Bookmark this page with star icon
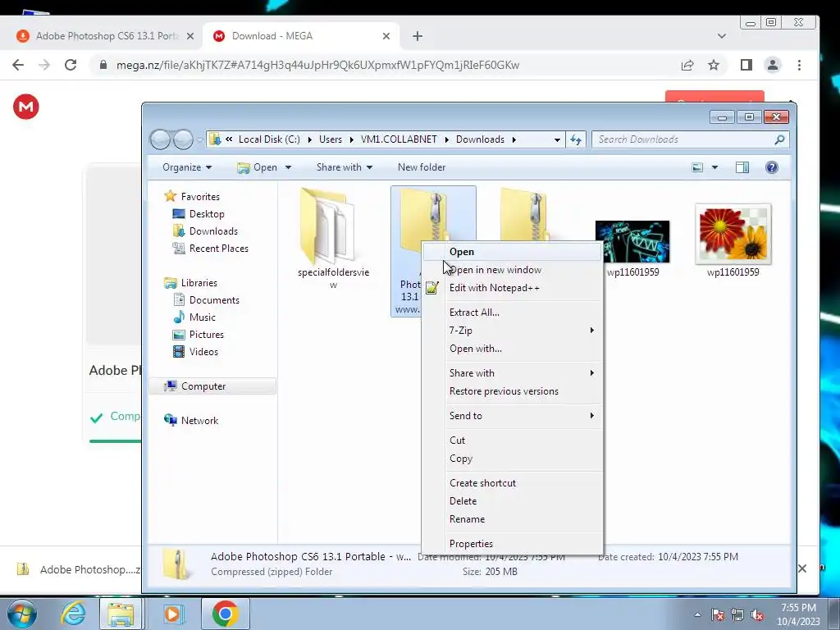840x630 pixels. pyautogui.click(x=713, y=65)
